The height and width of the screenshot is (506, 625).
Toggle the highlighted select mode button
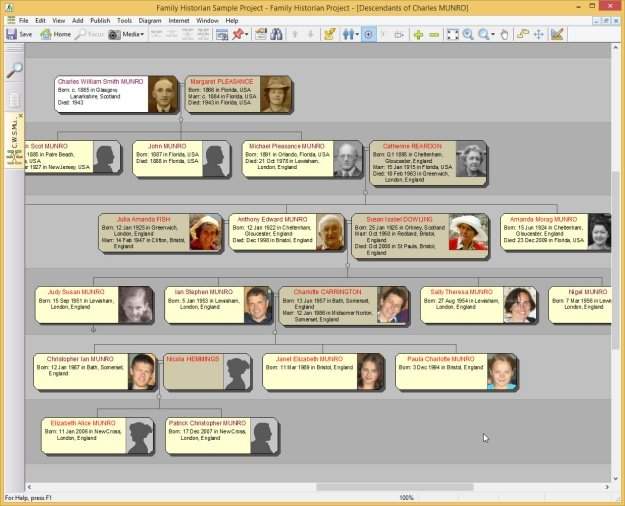369,34
